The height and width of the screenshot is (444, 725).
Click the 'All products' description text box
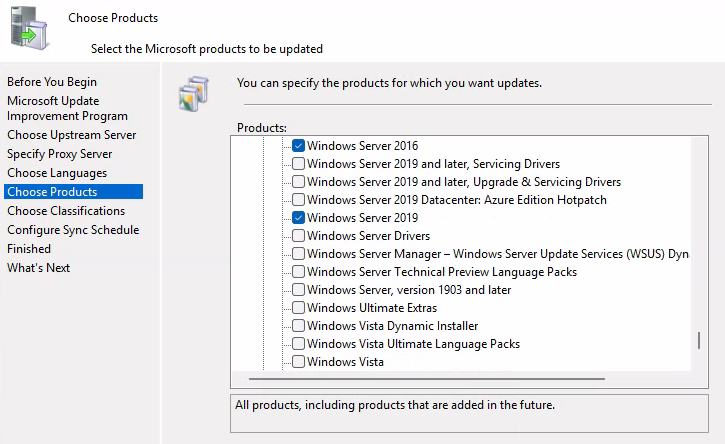[469, 413]
